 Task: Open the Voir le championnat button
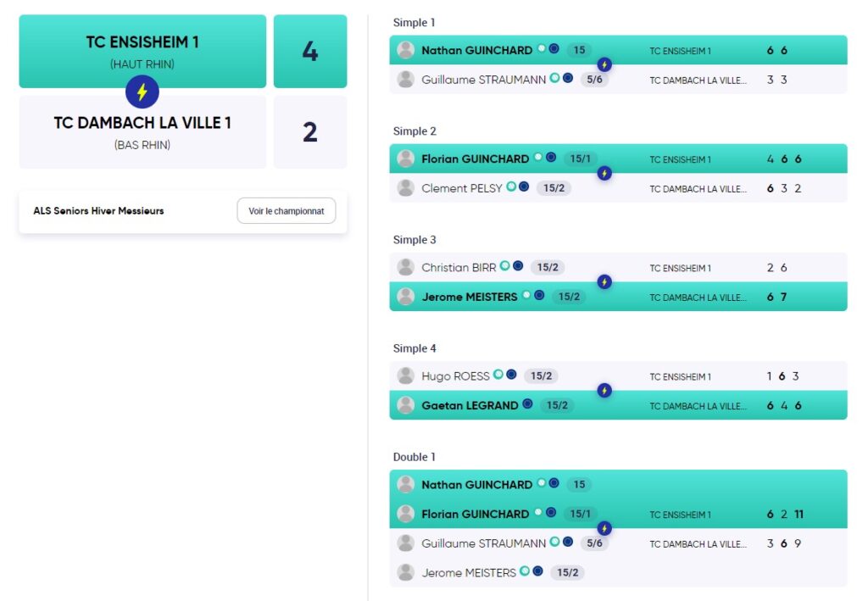point(287,211)
